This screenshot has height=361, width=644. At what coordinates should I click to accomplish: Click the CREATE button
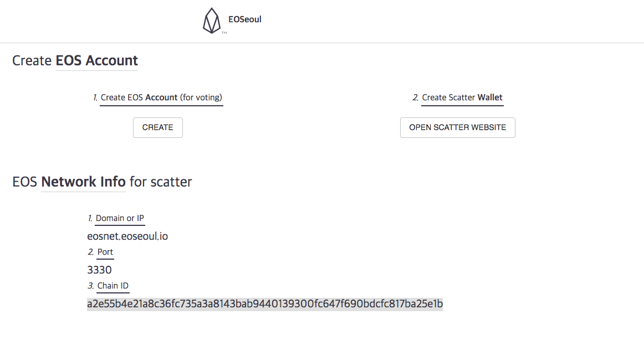[158, 127]
